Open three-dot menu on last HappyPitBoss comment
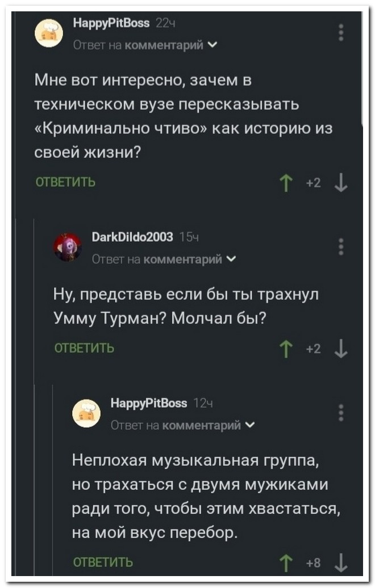This screenshot has width=375, height=588. tap(341, 413)
